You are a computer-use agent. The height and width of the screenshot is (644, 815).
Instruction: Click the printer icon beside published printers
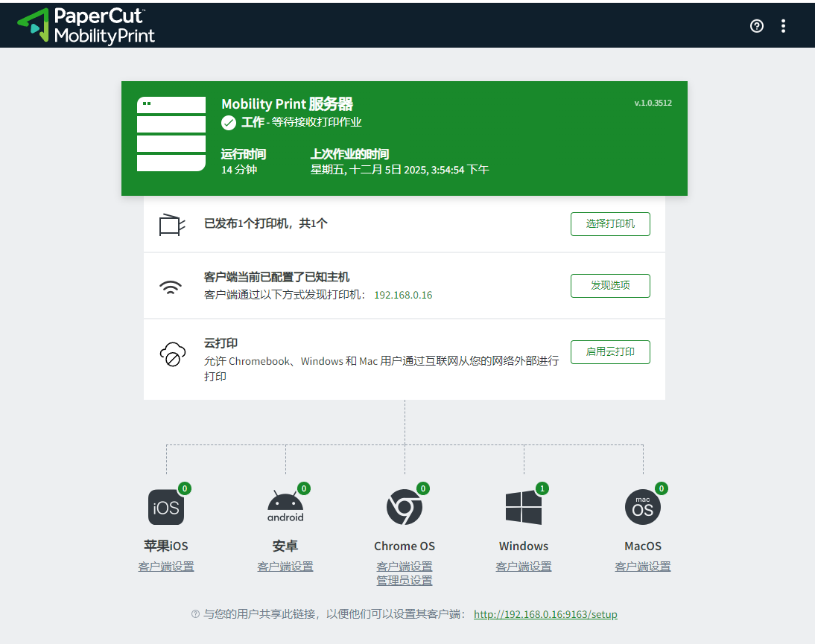172,224
